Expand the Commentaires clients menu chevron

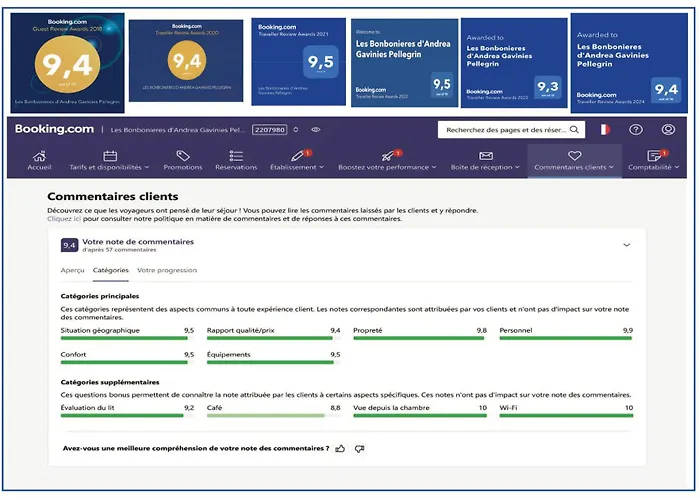click(x=611, y=167)
